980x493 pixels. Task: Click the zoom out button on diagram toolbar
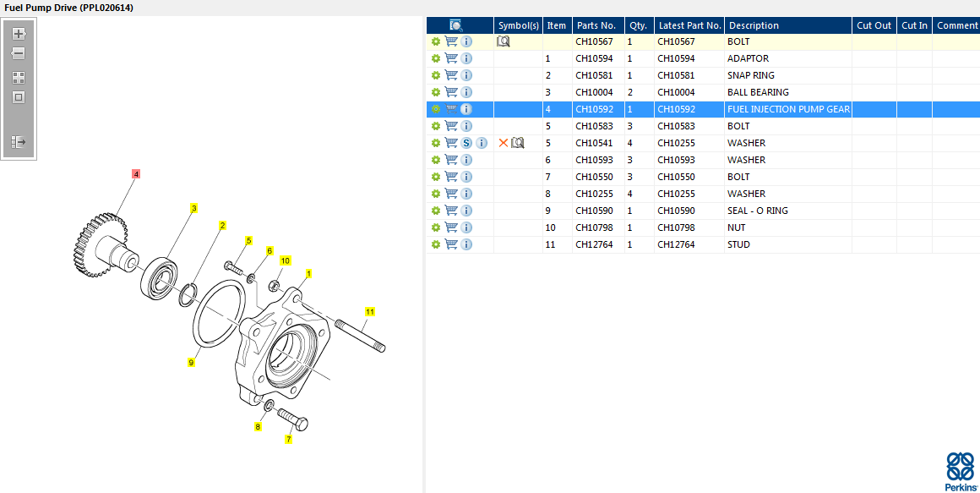tap(19, 53)
